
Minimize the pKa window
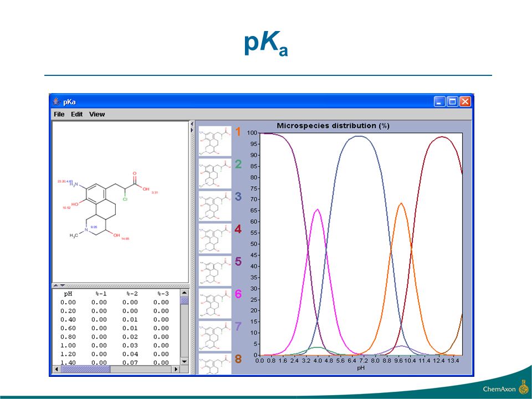439,101
